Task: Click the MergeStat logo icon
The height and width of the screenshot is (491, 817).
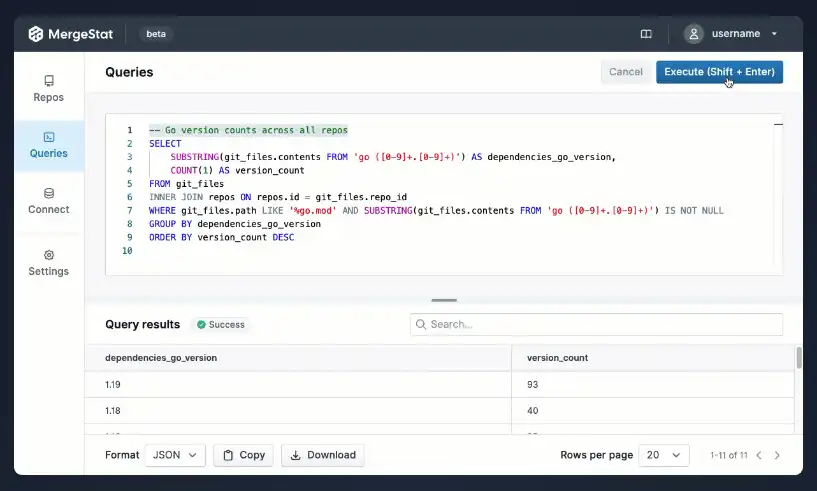Action: (36, 34)
